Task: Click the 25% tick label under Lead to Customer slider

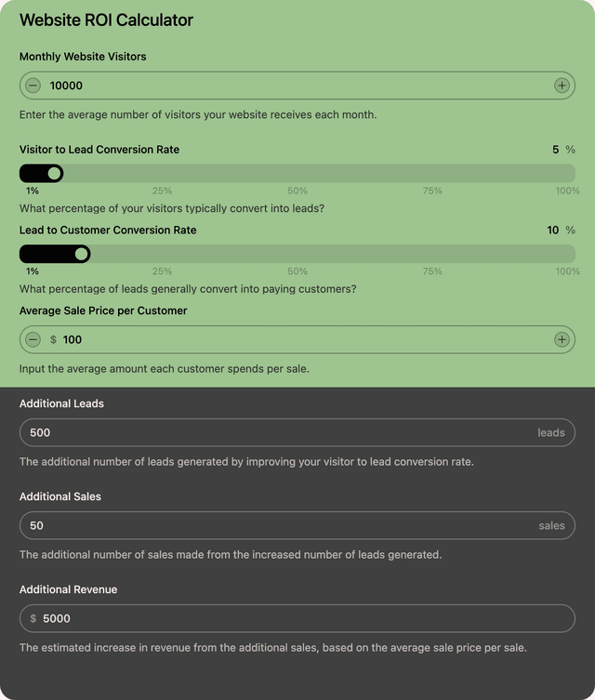Action: click(x=162, y=271)
